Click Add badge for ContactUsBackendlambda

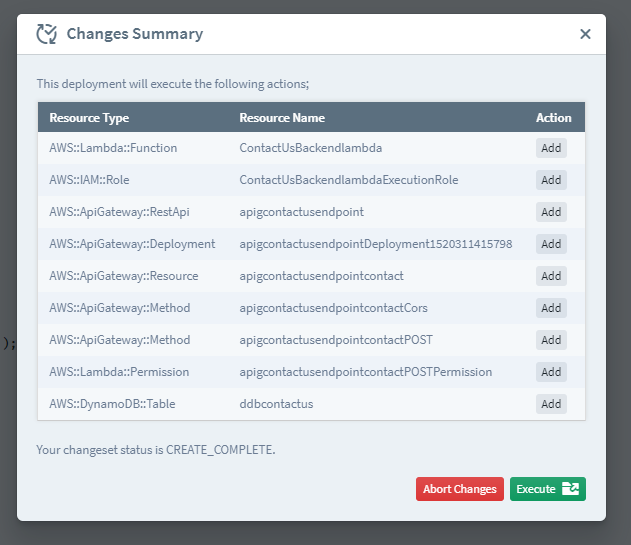point(551,148)
